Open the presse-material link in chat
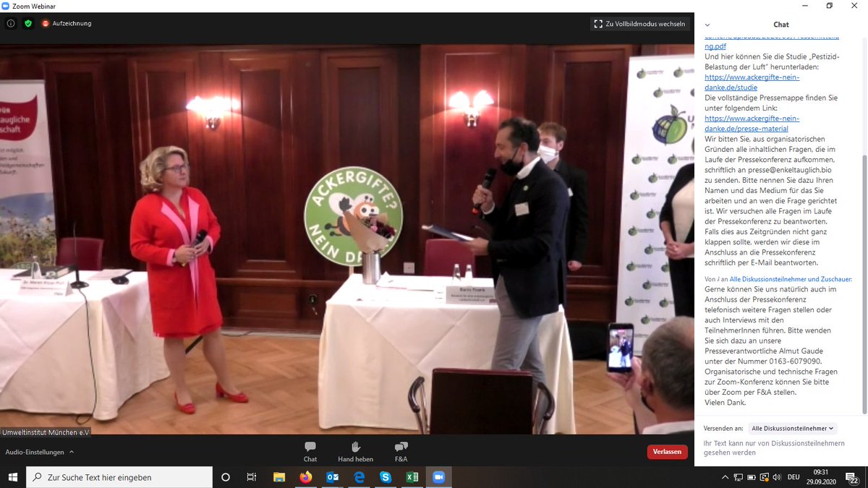 coord(752,123)
